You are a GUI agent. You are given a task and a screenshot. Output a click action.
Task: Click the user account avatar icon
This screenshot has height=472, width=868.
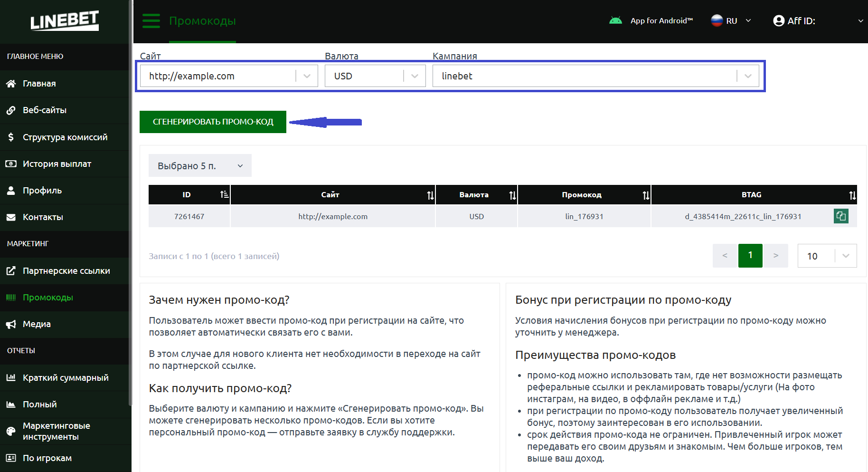(x=778, y=20)
